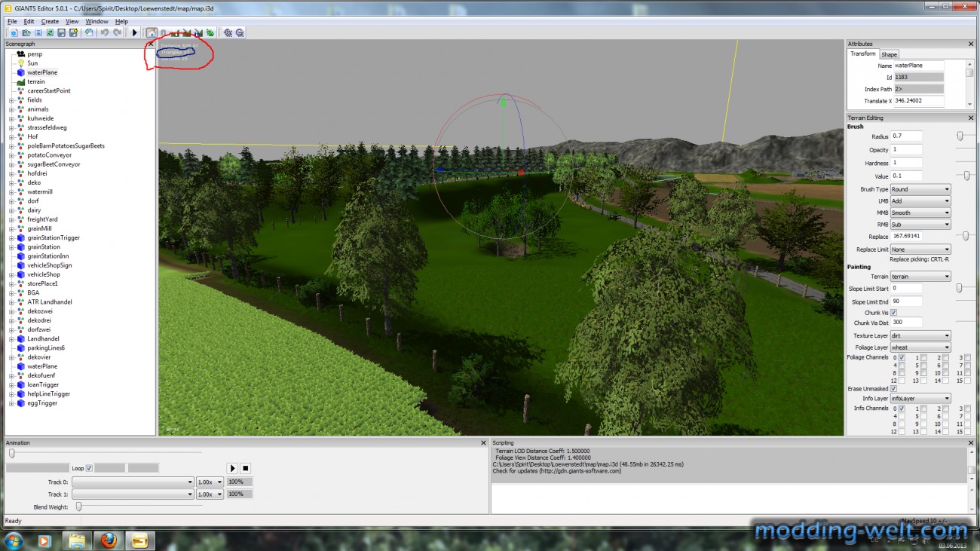Viewport: 980px width, 551px height.
Task: Click the last gear icon in toolbar
Action: [240, 32]
